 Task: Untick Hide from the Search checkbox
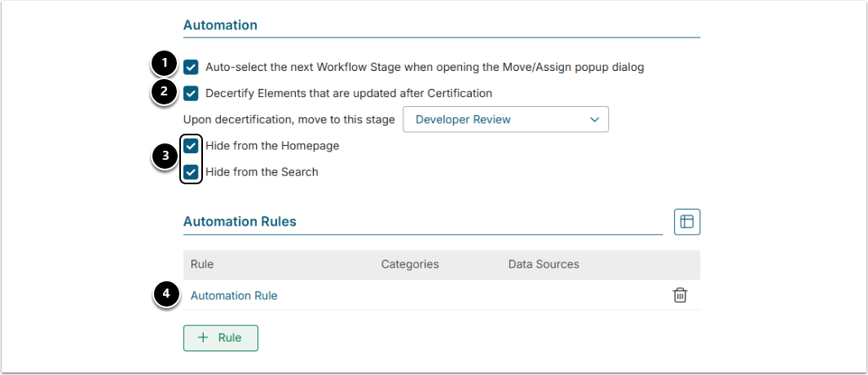(192, 172)
